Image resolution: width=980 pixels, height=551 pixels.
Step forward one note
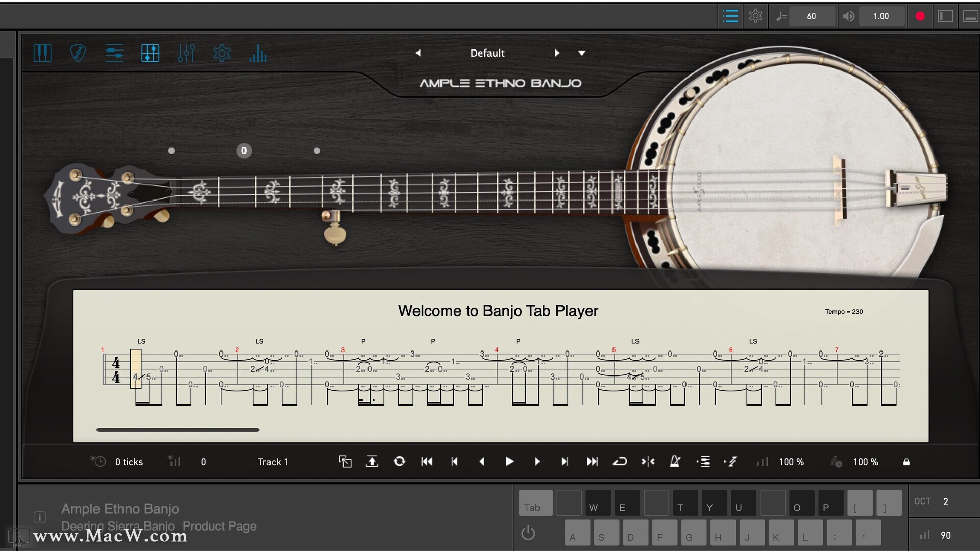pyautogui.click(x=537, y=461)
